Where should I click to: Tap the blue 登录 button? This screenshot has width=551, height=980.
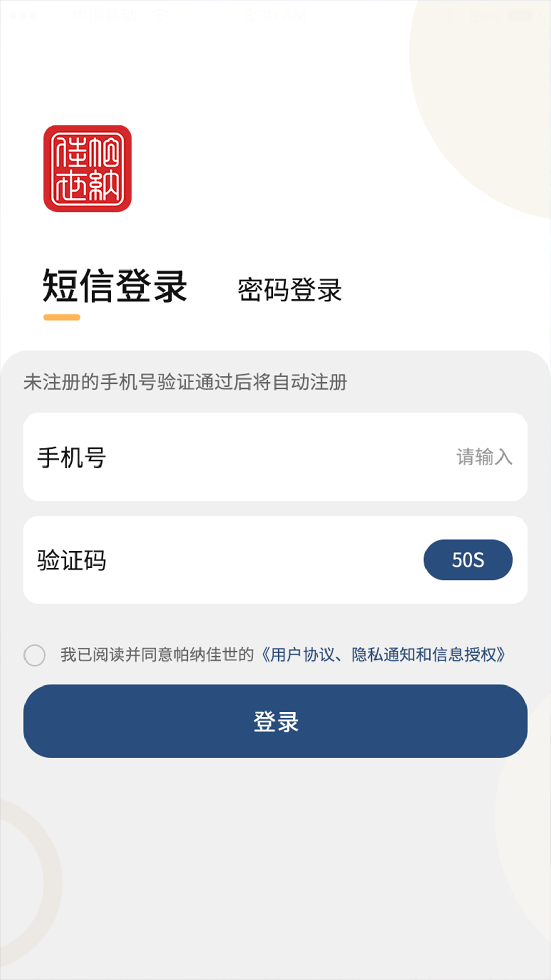[x=275, y=721]
